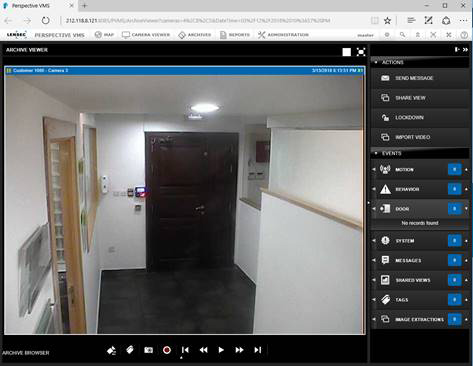Fast forward the archive video

[x=239, y=350]
